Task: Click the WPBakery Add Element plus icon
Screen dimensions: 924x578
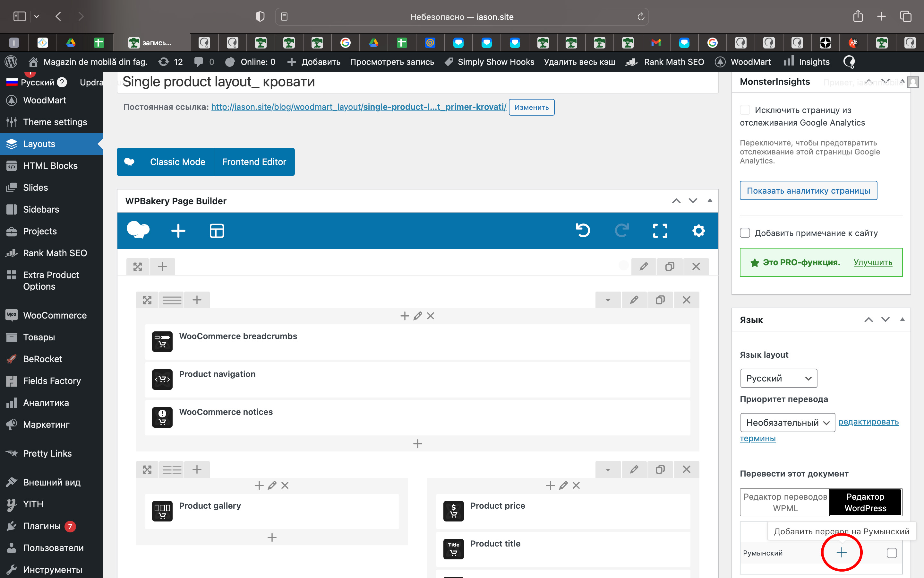Action: pos(178,231)
